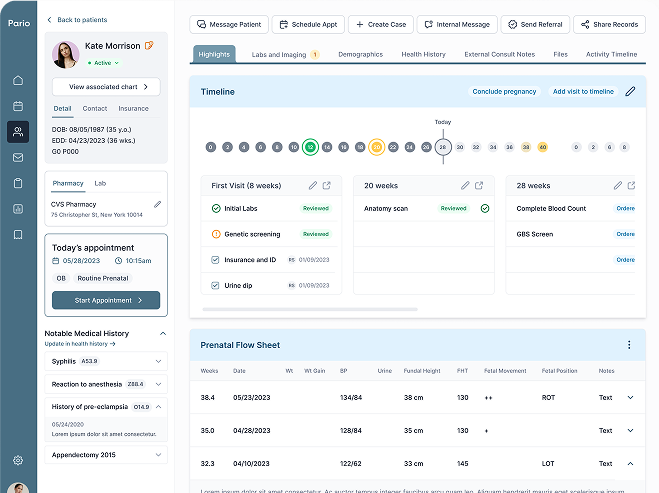The image size is (659, 493).
Task: Edit CVS Pharmacy with pencil icon
Action: tap(158, 204)
